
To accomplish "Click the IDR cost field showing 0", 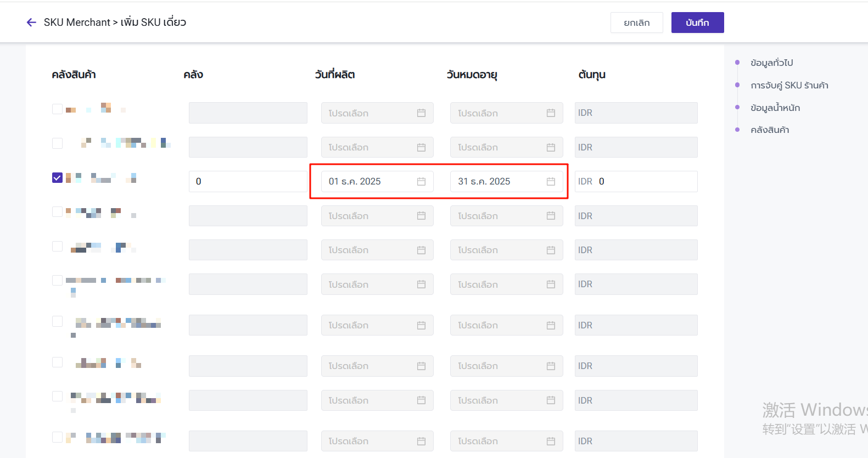I will click(646, 181).
